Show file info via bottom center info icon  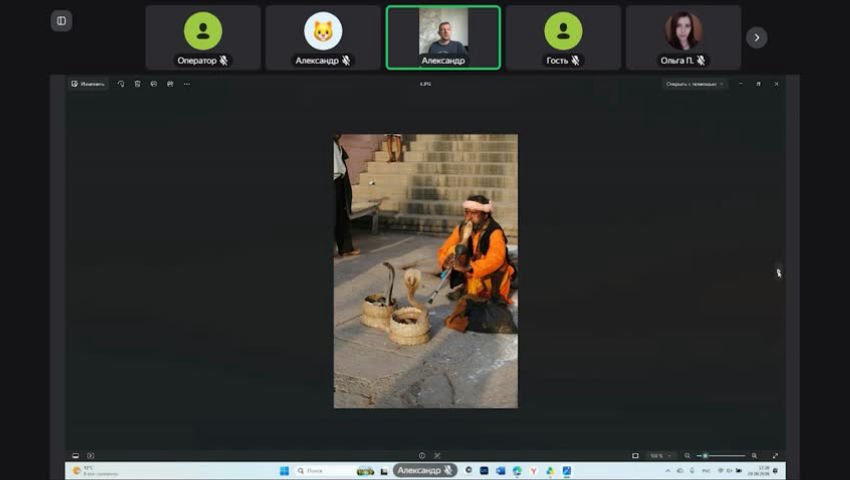tap(422, 456)
